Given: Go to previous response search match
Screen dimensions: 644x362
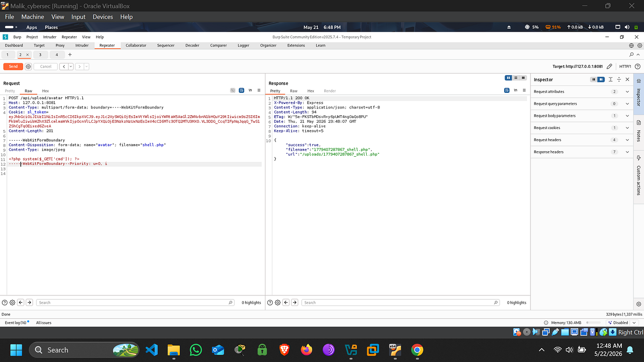Looking at the screenshot, I should point(286,303).
